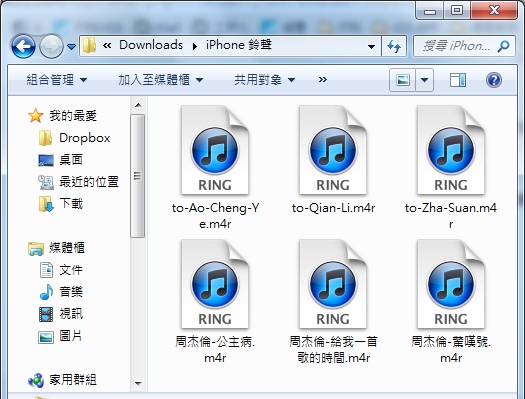The height and width of the screenshot is (399, 525).
Task: Open Help with the question mark icon
Action: point(494,80)
